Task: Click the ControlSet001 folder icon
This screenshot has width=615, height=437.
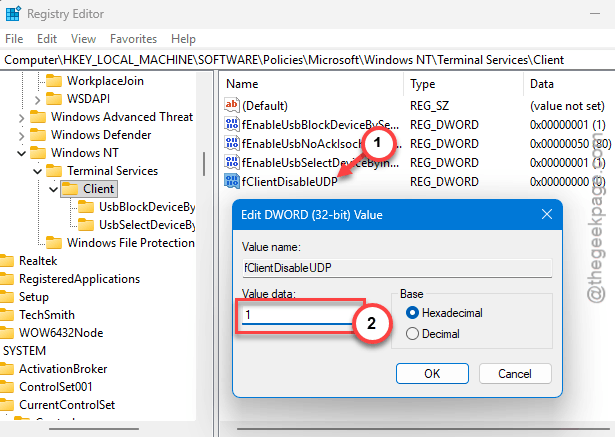Action: (x=7, y=387)
